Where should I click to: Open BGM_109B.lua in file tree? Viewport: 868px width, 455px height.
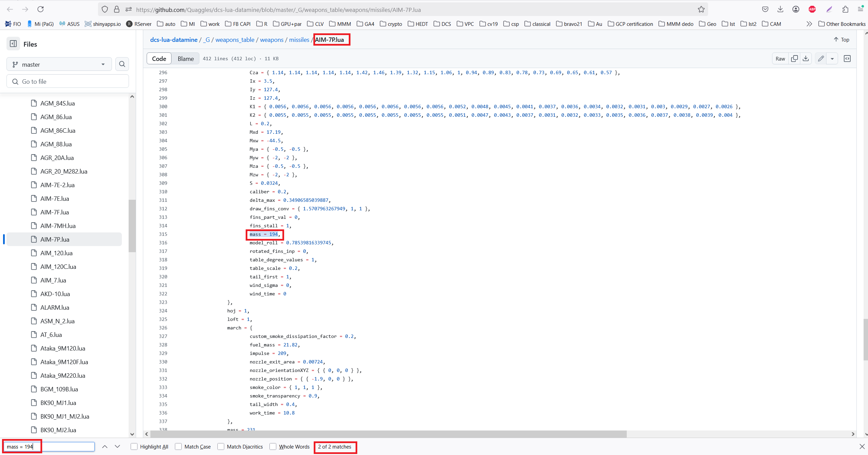[x=59, y=389]
